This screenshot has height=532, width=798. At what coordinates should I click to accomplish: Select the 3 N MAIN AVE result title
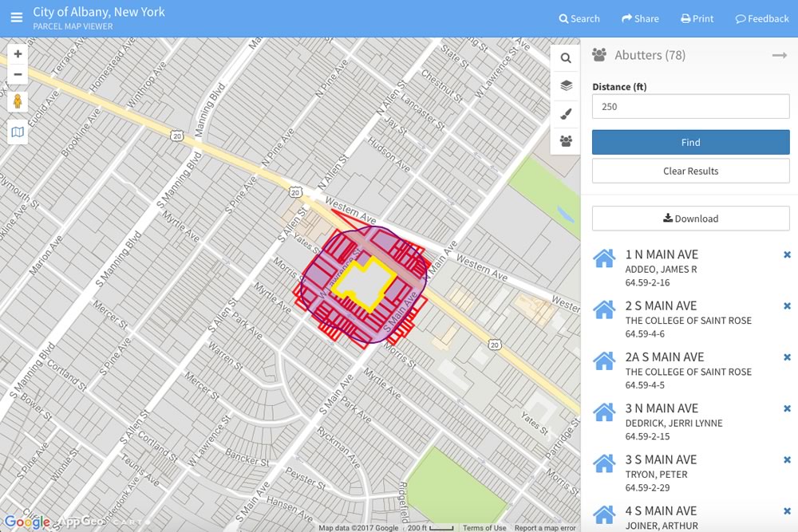pos(662,409)
